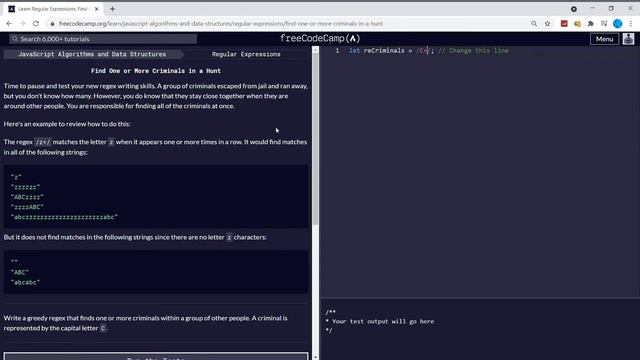Click the "zzzzzz" example string
The width and height of the screenshot is (640, 360).
click(25, 187)
